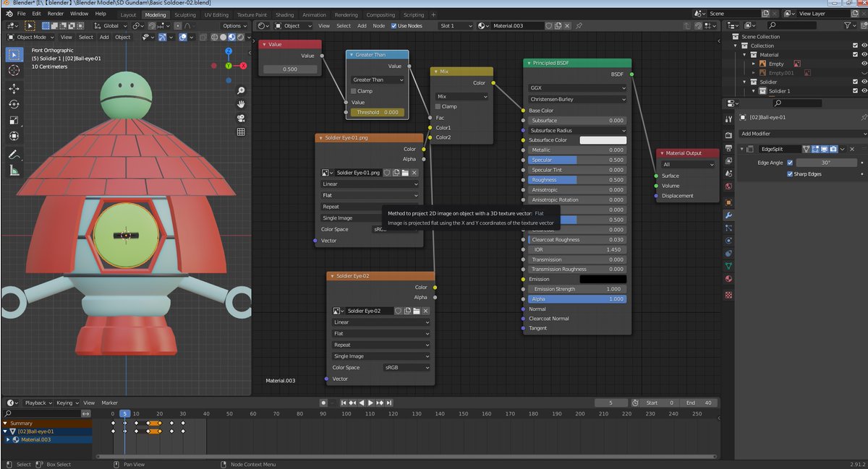Exclude Solidier collection via its checkbox
This screenshot has height=469, width=868.
[854, 82]
